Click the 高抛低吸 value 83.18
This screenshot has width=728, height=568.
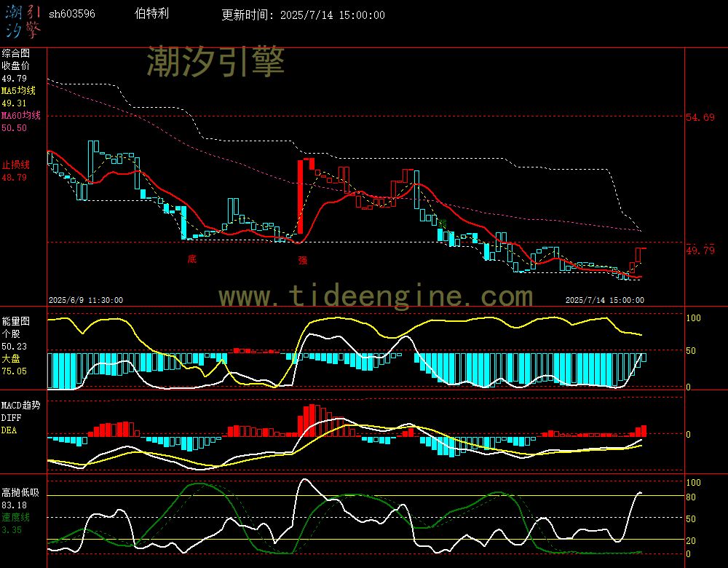pyautogui.click(x=15, y=505)
